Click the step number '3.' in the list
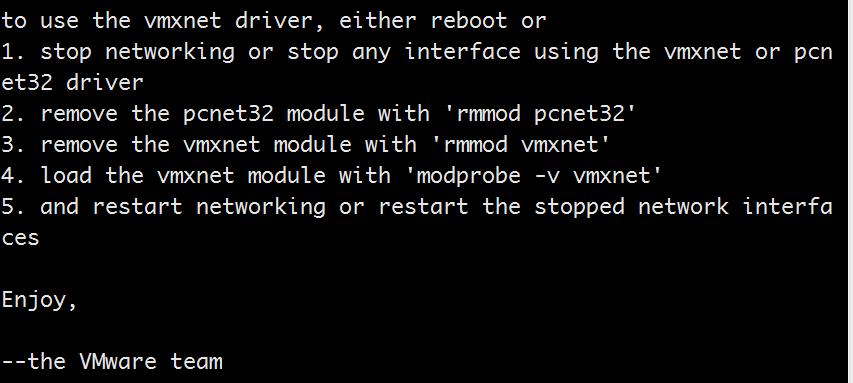The image size is (853, 383). pos(13,145)
